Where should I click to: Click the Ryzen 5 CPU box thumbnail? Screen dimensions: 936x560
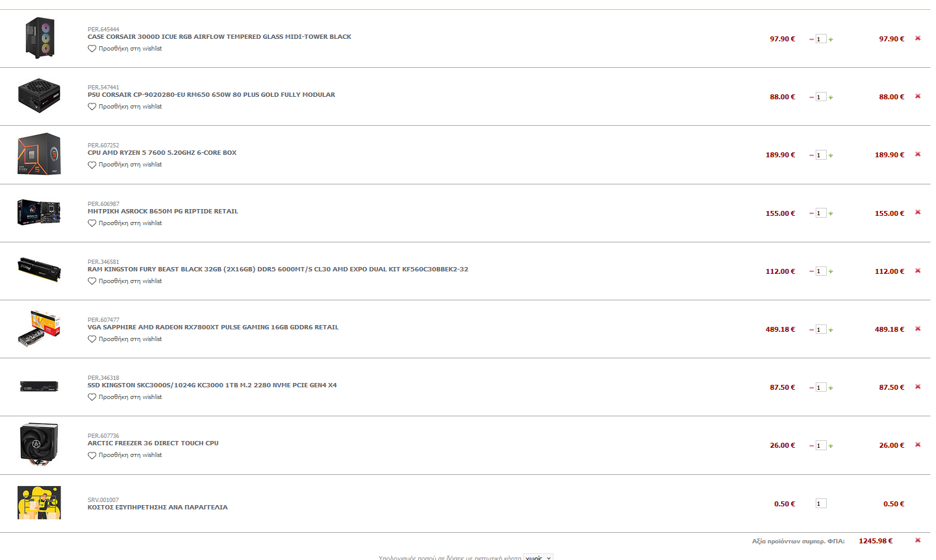39,154
